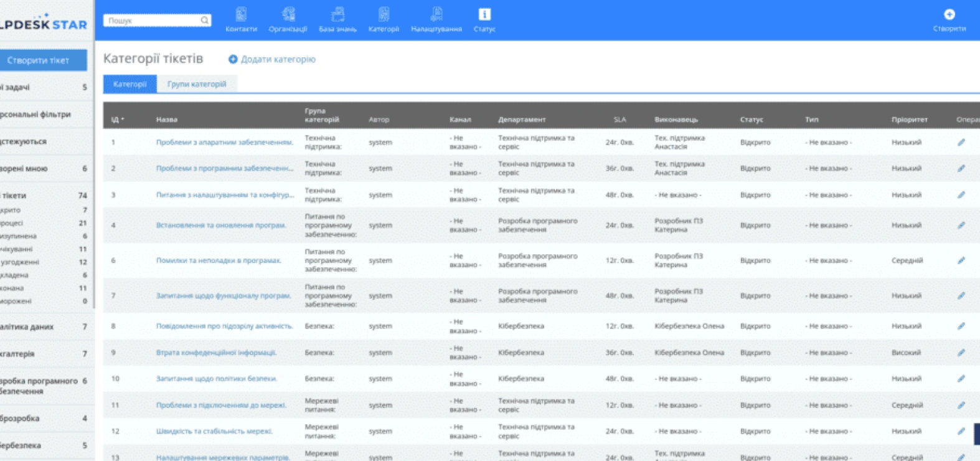The image size is (980, 461).
Task: Open the Налаштування icon
Action: 436,14
